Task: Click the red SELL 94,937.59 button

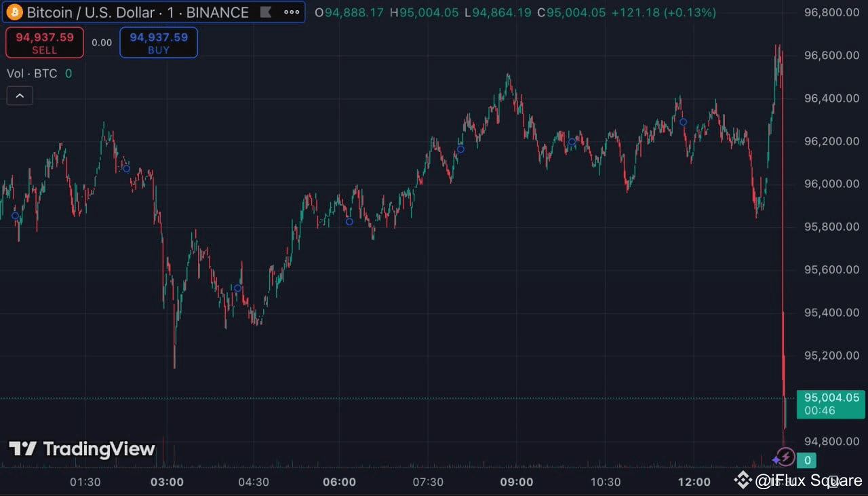Action: pos(45,42)
